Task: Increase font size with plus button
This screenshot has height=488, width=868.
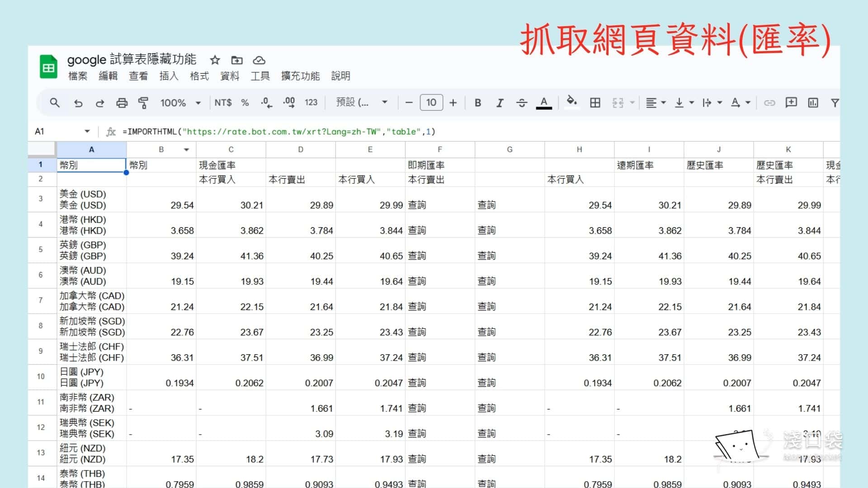Action: pyautogui.click(x=453, y=103)
